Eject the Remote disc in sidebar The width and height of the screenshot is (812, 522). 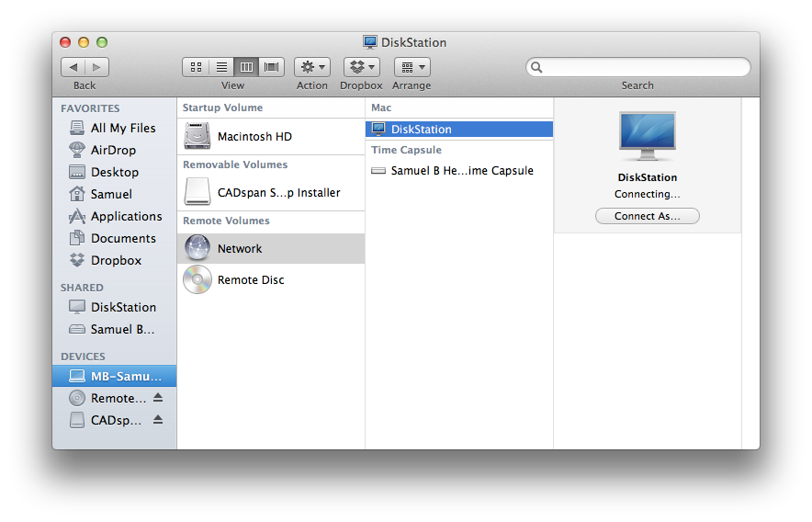tap(158, 398)
